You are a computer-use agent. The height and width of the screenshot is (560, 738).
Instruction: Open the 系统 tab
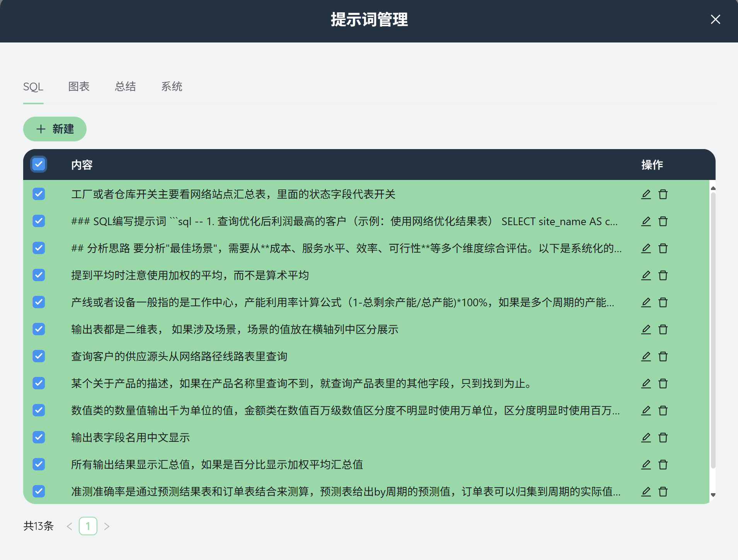pyautogui.click(x=172, y=87)
